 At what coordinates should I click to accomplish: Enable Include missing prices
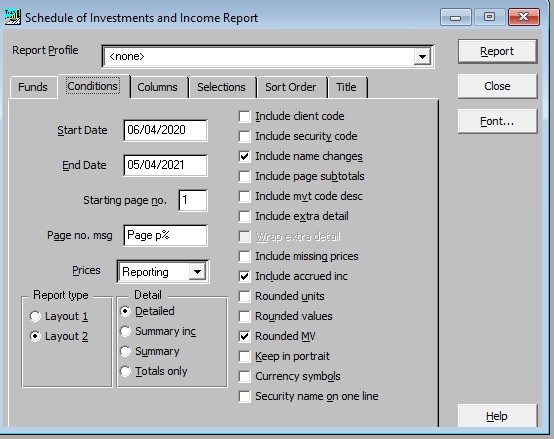coord(244,256)
